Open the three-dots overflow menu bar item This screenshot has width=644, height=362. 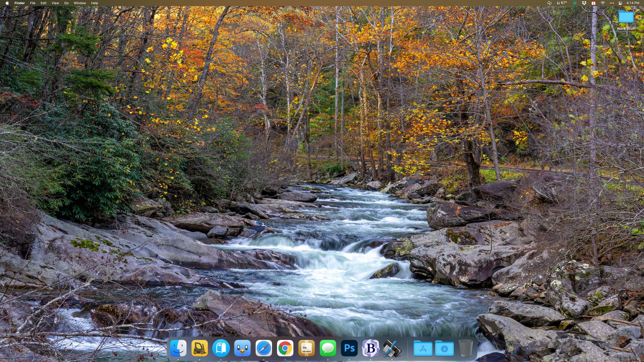tap(611, 3)
